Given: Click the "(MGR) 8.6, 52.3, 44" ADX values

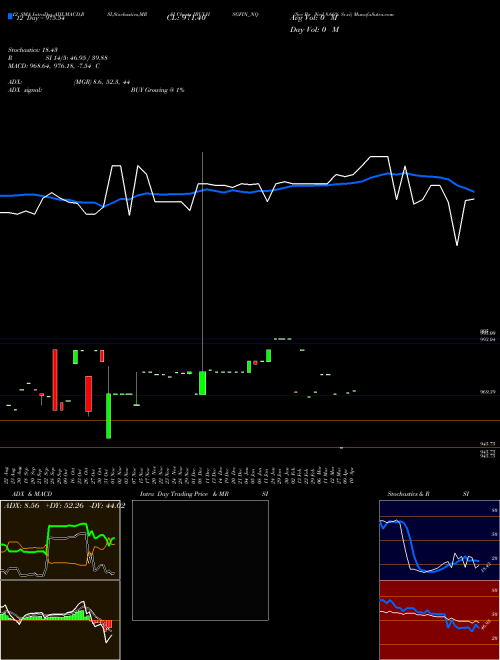Looking at the screenshot, I should (x=101, y=82).
